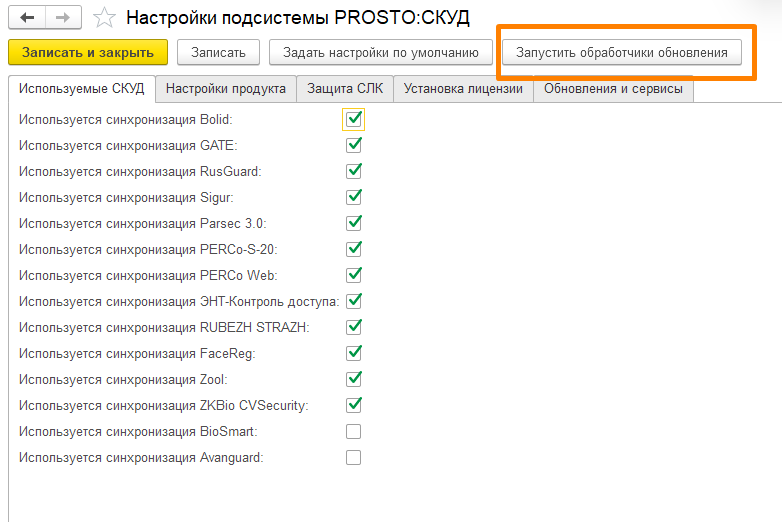Image resolution: width=782 pixels, height=522 pixels.
Task: Click 'Задать настройки по умолчанию'
Action: (x=381, y=52)
